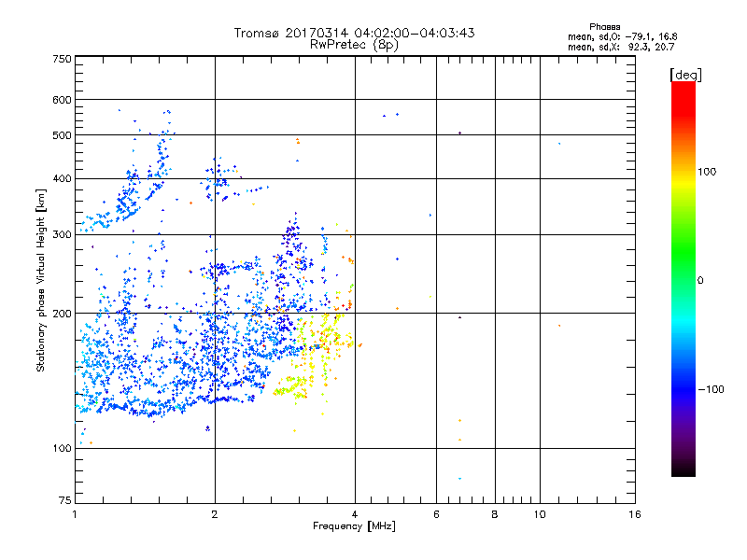Select the 'RwPretec (8p)' subtitle

pos(354,45)
